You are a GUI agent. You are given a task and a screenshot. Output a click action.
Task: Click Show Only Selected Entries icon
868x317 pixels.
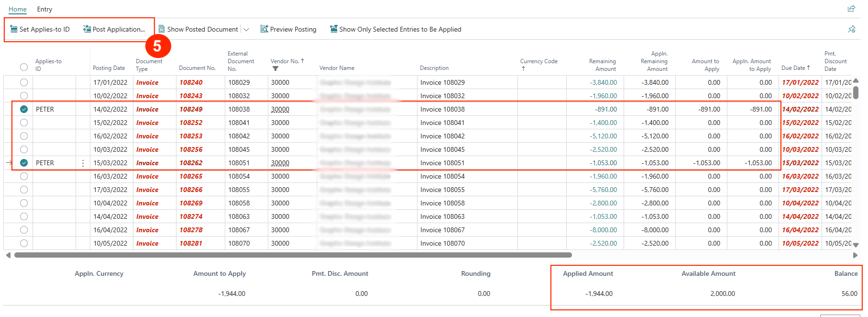point(334,29)
